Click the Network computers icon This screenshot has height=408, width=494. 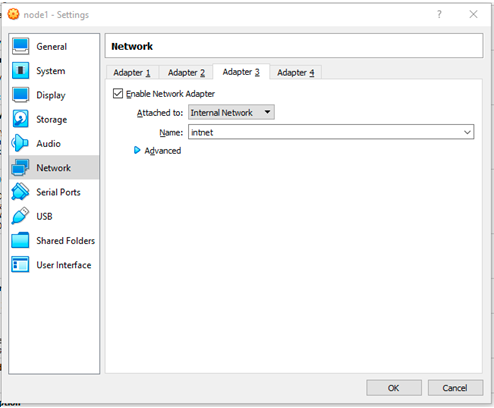click(20, 167)
